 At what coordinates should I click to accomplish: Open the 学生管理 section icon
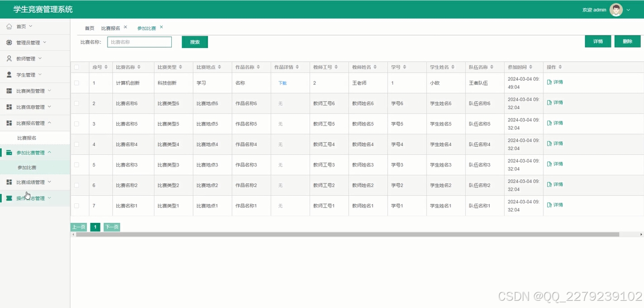tap(8, 74)
